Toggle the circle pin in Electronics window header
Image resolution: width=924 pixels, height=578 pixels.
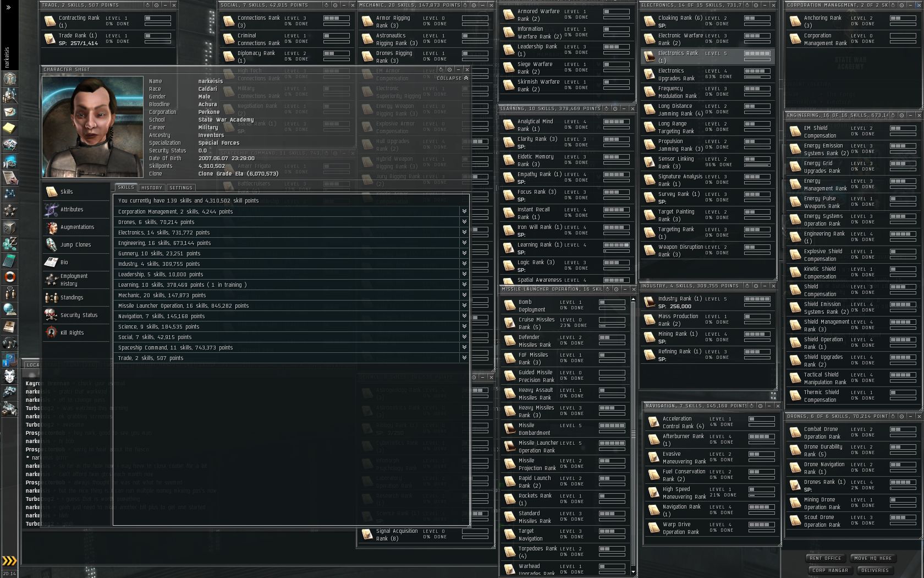[756, 5]
